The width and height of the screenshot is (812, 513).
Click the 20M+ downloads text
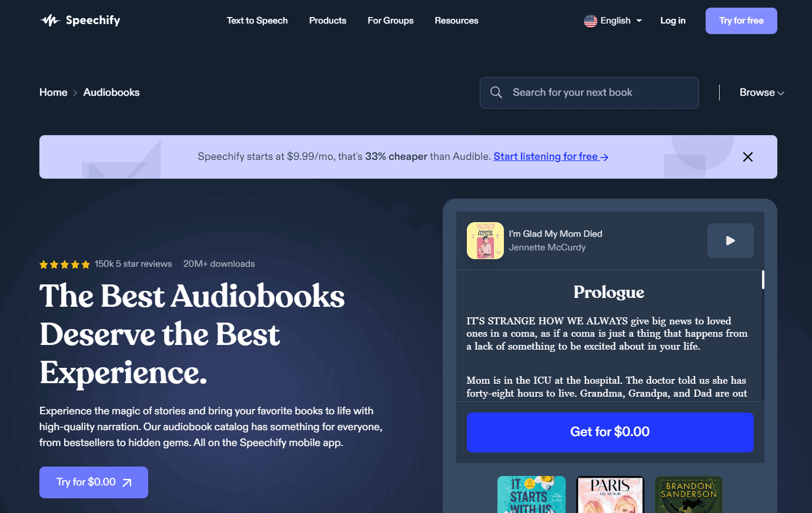coord(219,264)
